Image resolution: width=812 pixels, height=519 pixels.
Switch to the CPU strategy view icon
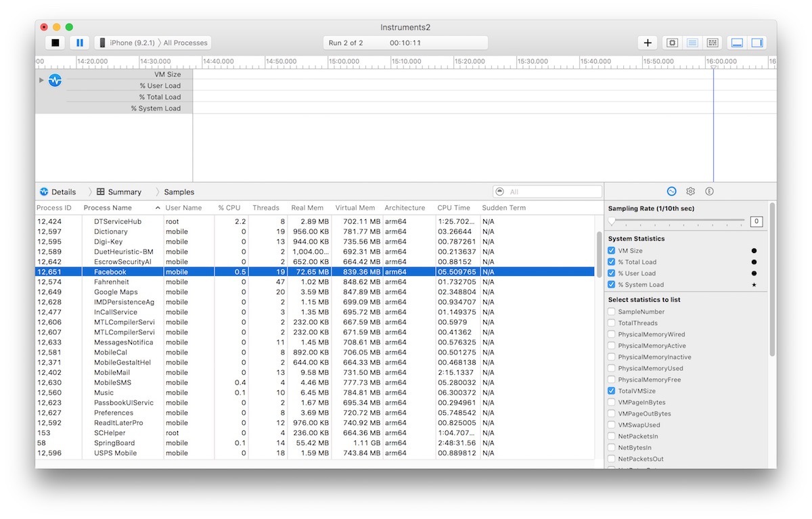click(x=672, y=43)
